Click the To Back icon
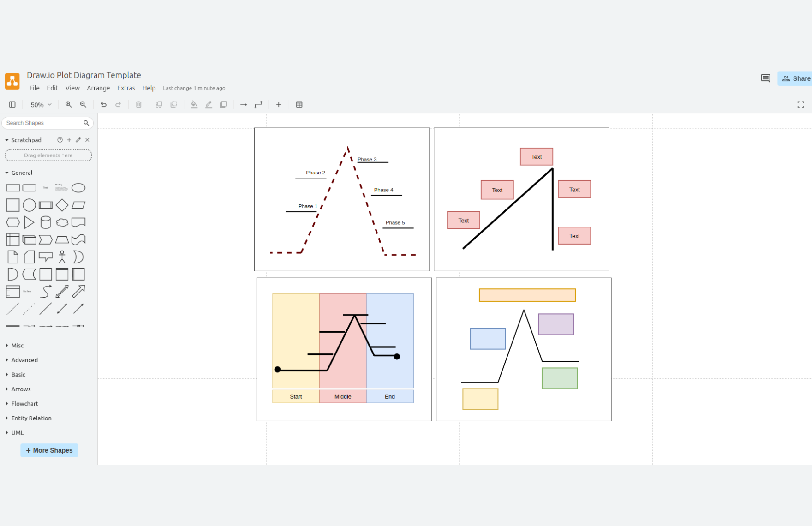 click(x=173, y=105)
